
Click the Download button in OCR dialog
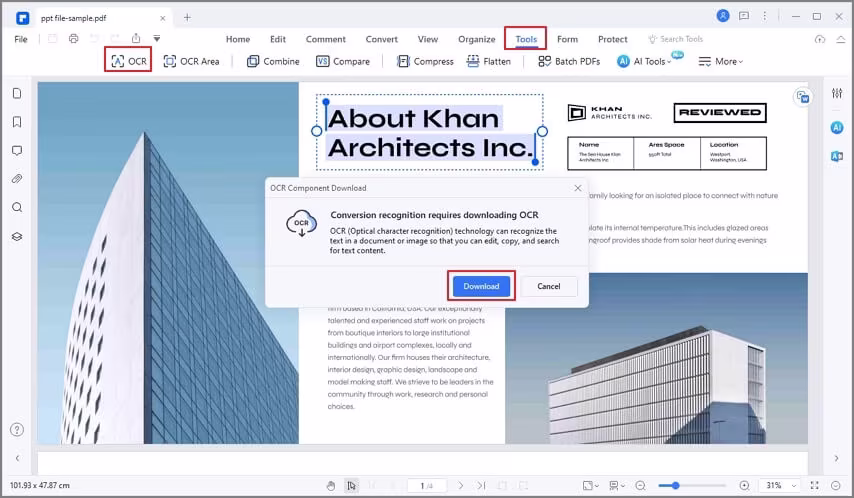coord(481,286)
